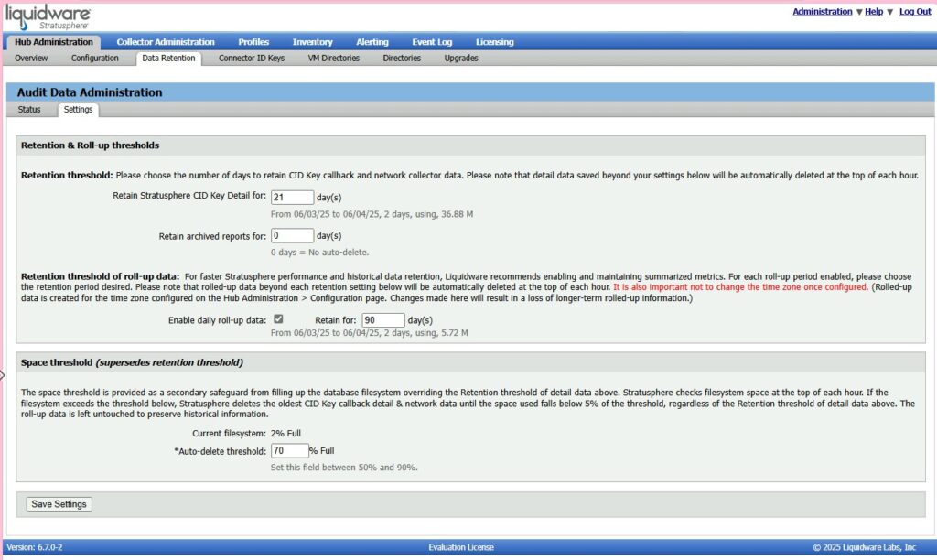Click the 'using, 36.88 M' usage line
This screenshot has width=937, height=560.
point(372,214)
